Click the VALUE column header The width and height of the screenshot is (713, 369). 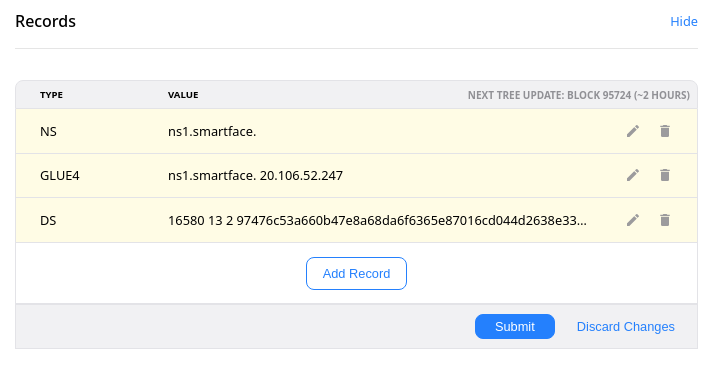(x=183, y=95)
